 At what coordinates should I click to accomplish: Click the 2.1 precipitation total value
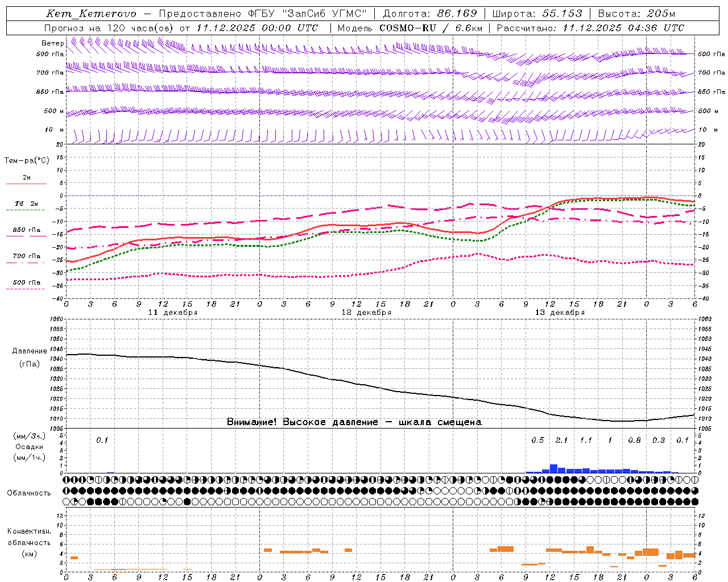click(561, 440)
